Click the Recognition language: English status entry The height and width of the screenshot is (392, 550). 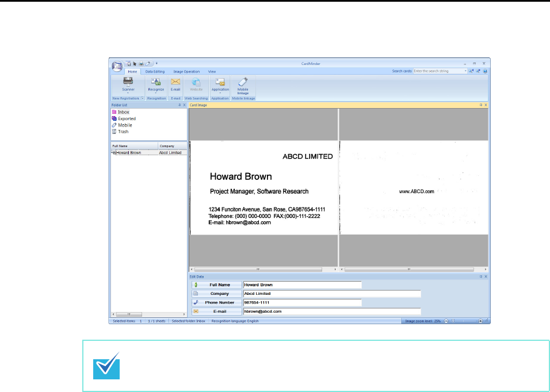[235, 321]
